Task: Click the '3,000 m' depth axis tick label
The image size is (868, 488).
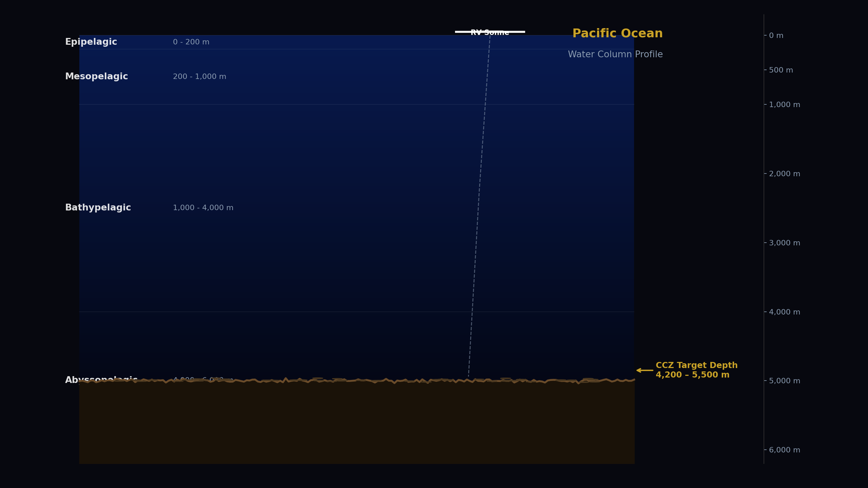Action: point(784,243)
